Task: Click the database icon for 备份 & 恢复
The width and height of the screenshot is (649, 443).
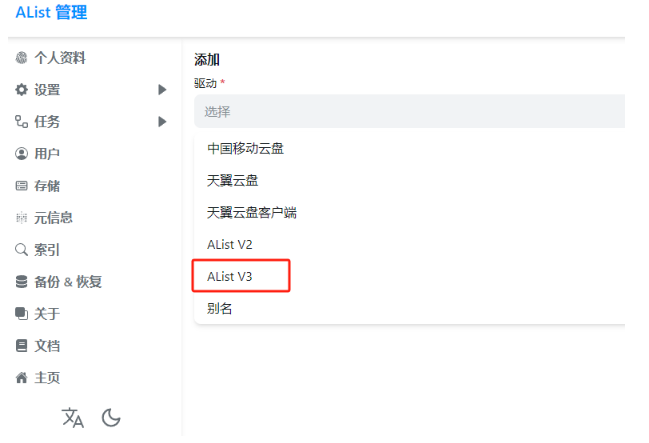Action: click(x=21, y=282)
